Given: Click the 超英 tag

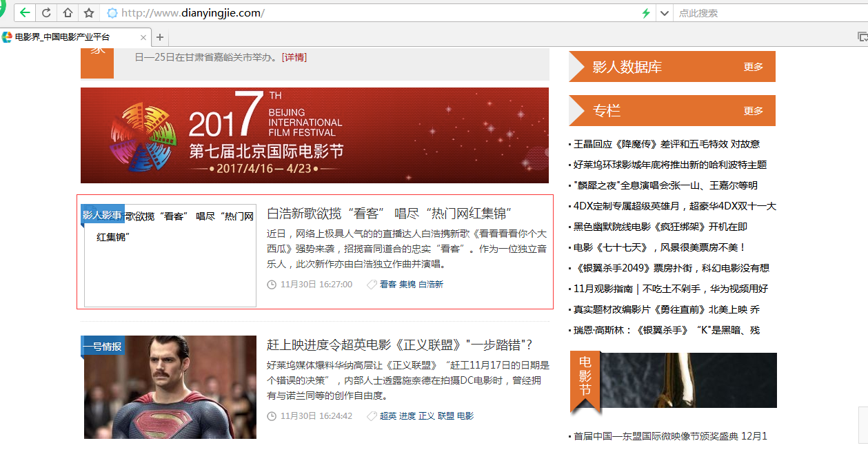Looking at the screenshot, I should pos(388,415).
